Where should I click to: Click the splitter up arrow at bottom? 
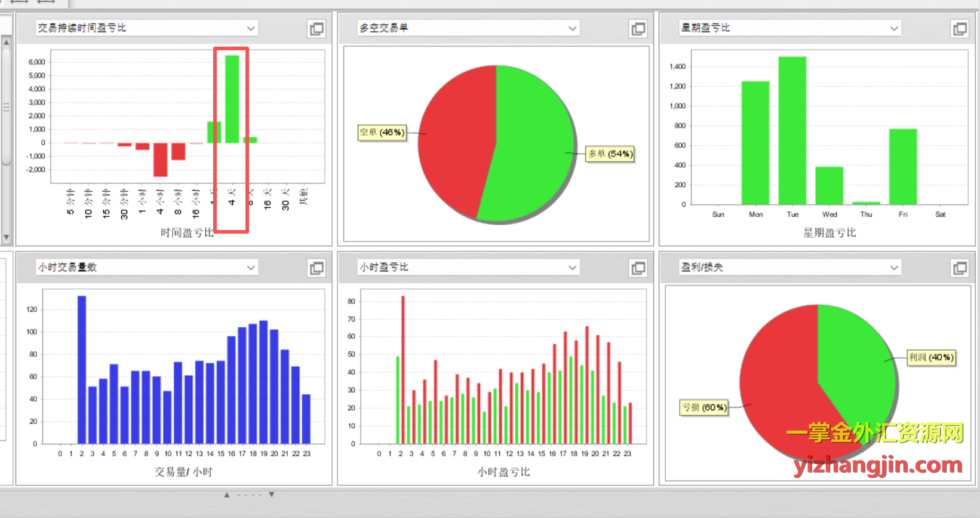pos(227,495)
